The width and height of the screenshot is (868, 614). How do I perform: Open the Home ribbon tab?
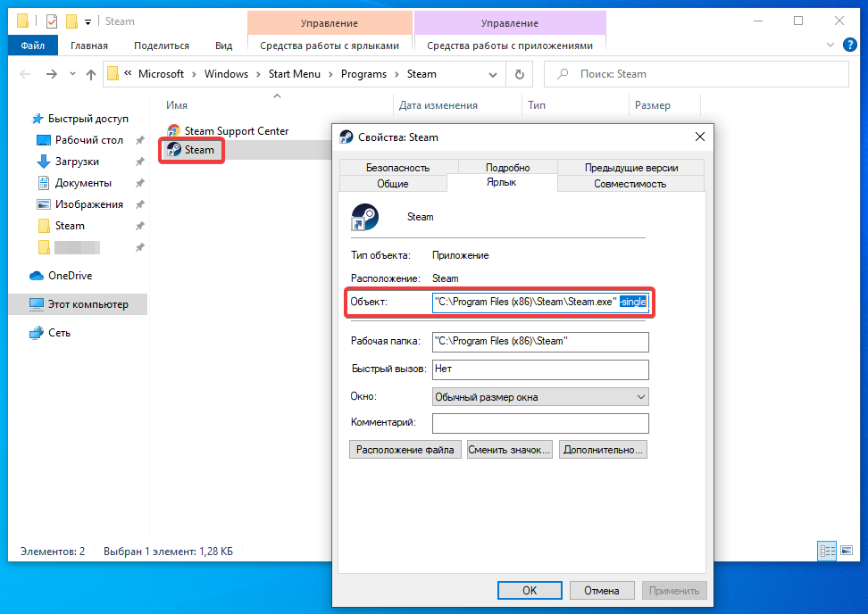[x=89, y=46]
